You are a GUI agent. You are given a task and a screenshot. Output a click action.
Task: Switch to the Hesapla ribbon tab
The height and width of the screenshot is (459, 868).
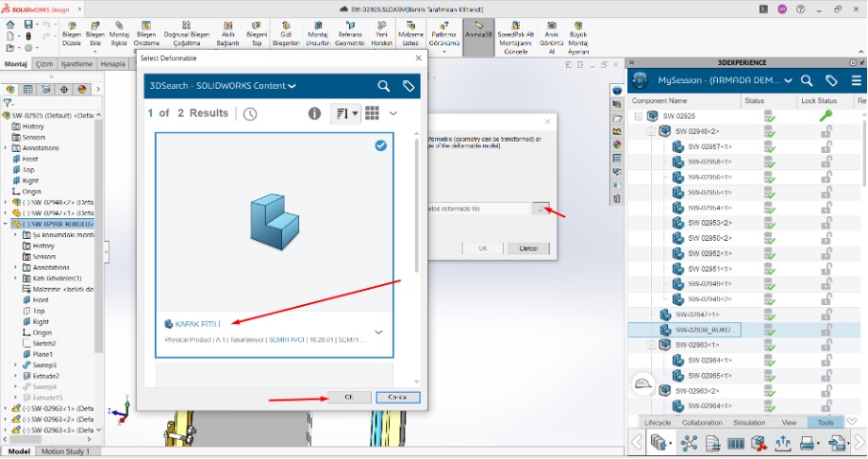113,64
